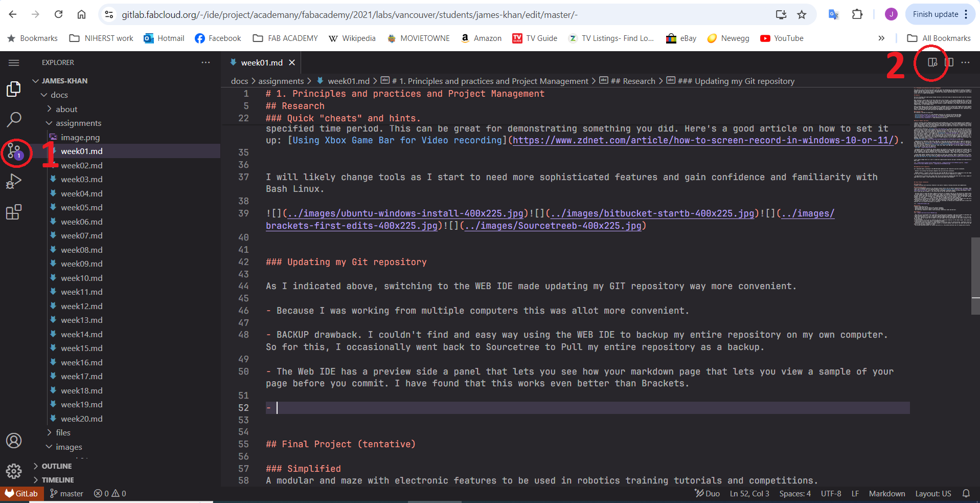Viewport: 980px width, 503px height.
Task: Open browser Extensions puzzle icon
Action: [857, 14]
